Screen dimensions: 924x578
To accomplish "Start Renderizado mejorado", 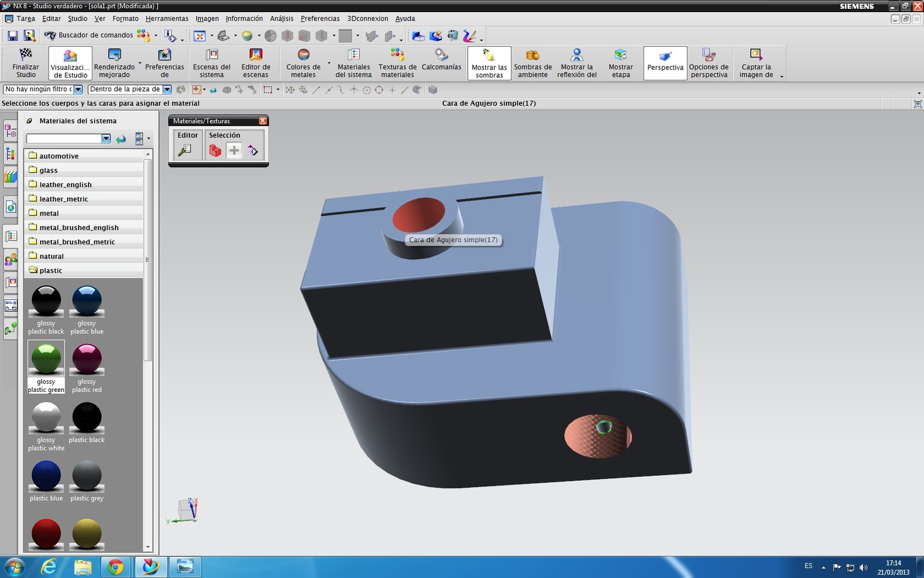I will 114,63.
